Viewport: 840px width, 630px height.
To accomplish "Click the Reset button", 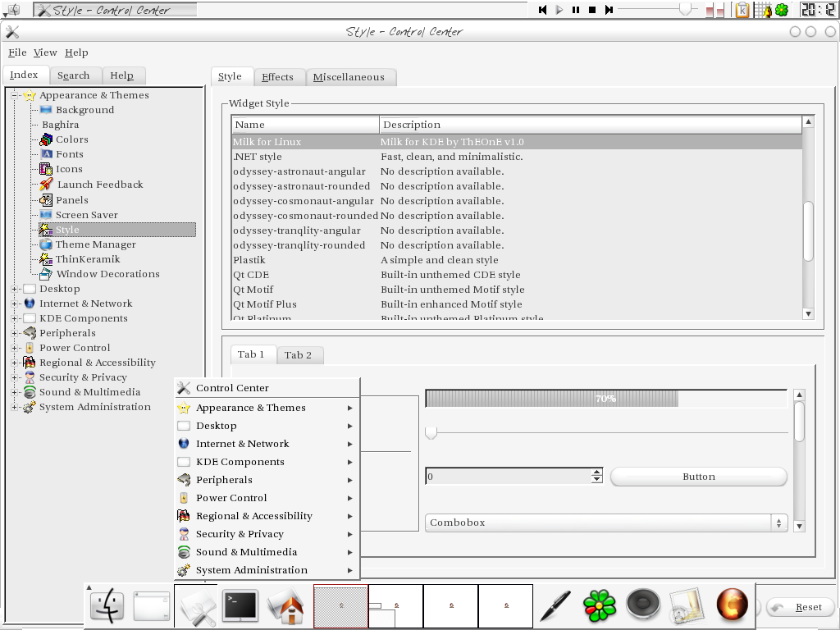I will click(801, 607).
